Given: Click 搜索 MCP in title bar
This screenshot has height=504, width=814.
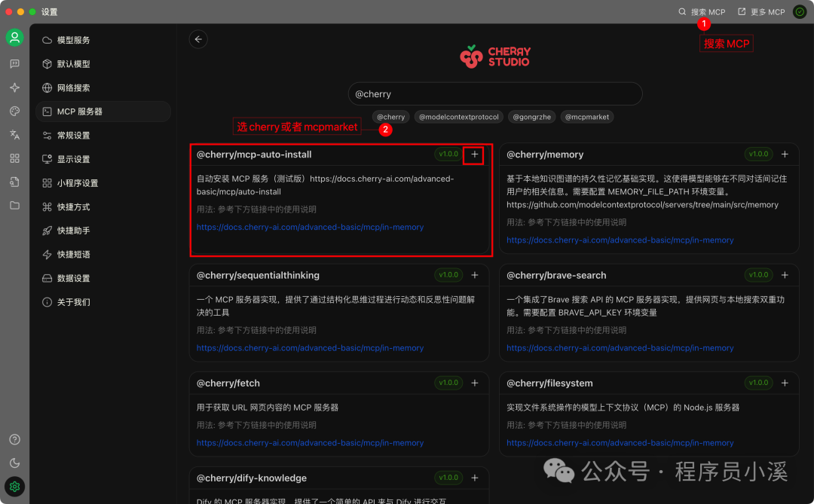Looking at the screenshot, I should click(702, 12).
